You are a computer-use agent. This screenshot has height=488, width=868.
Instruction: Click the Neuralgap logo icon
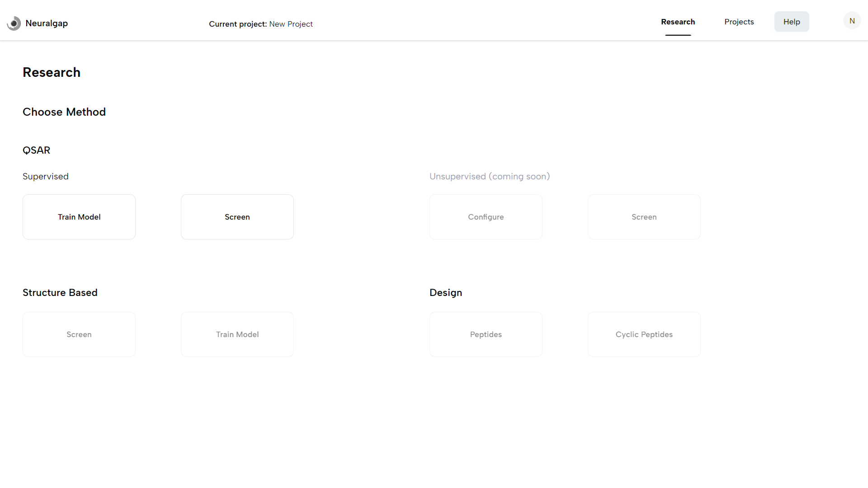click(14, 23)
